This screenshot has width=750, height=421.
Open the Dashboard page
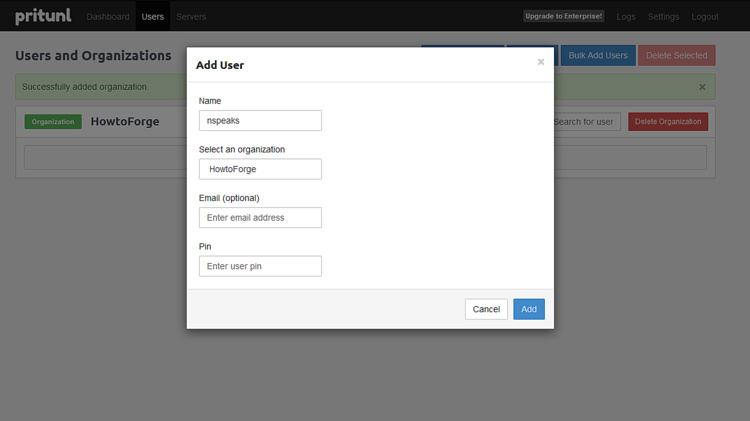pyautogui.click(x=108, y=17)
